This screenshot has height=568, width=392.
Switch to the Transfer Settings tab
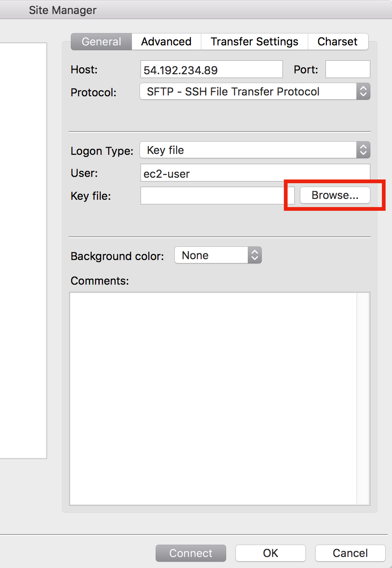254,41
